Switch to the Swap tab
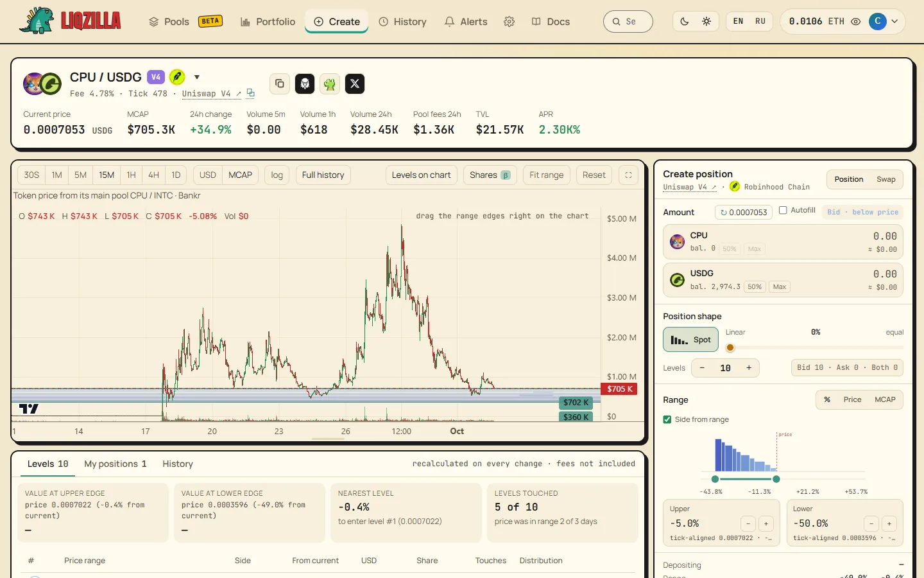Viewport: 924px width, 578px height. [886, 179]
